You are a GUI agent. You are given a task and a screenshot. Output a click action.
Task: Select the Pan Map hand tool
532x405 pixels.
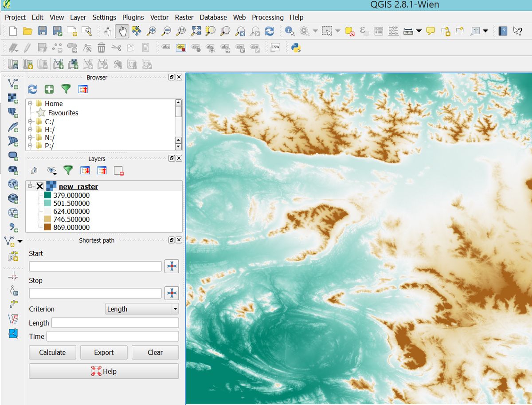(x=122, y=31)
